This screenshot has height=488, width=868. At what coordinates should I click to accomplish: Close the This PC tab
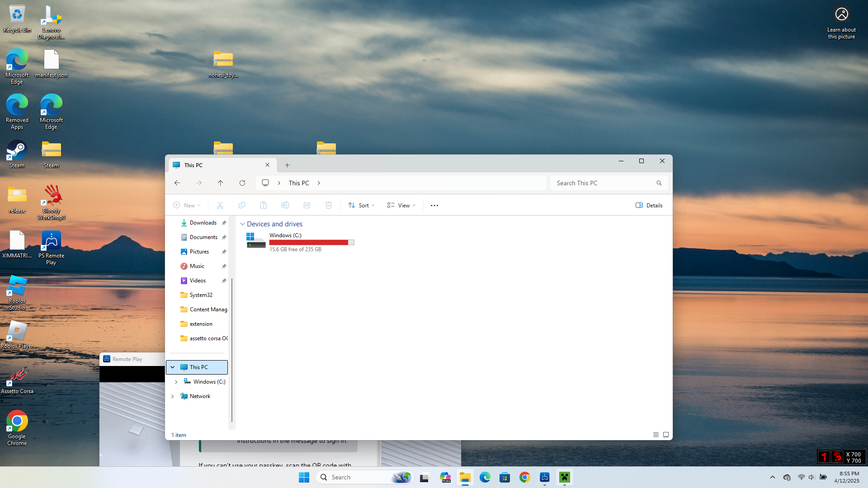(268, 165)
